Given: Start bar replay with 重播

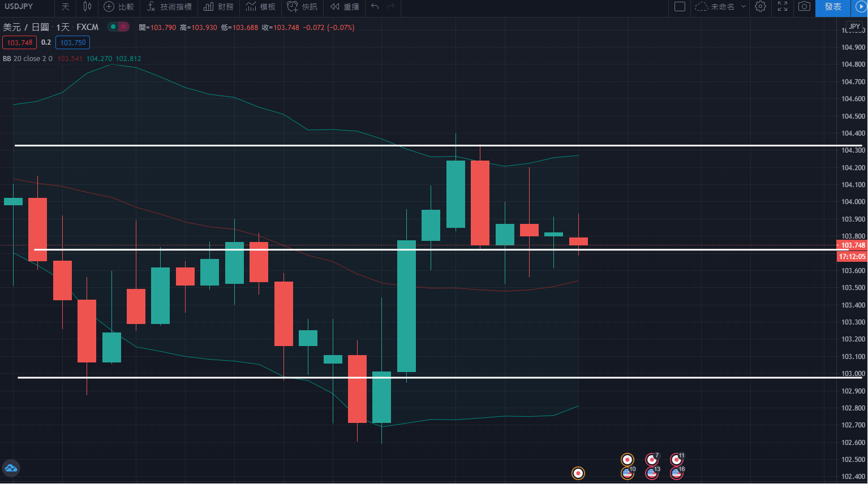Looking at the screenshot, I should [x=345, y=7].
